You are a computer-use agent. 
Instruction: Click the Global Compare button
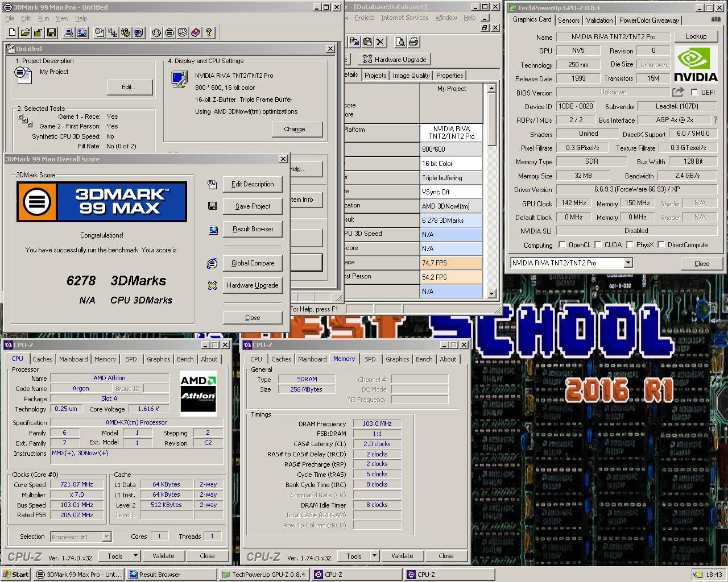pos(253,263)
